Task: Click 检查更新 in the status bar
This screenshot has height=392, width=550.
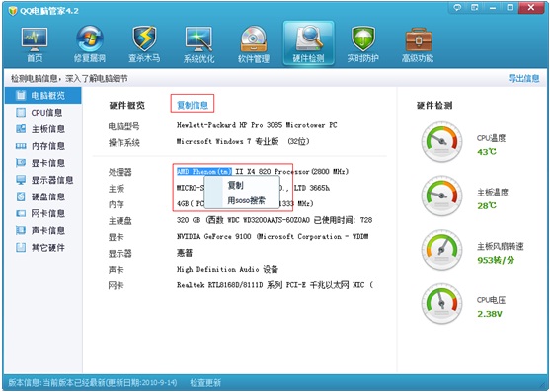Action: coord(205,382)
